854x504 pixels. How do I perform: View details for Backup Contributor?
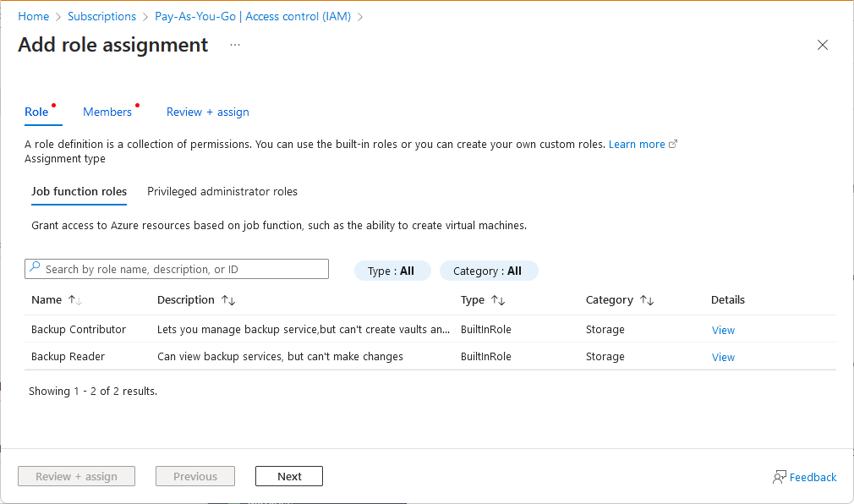[x=723, y=330]
